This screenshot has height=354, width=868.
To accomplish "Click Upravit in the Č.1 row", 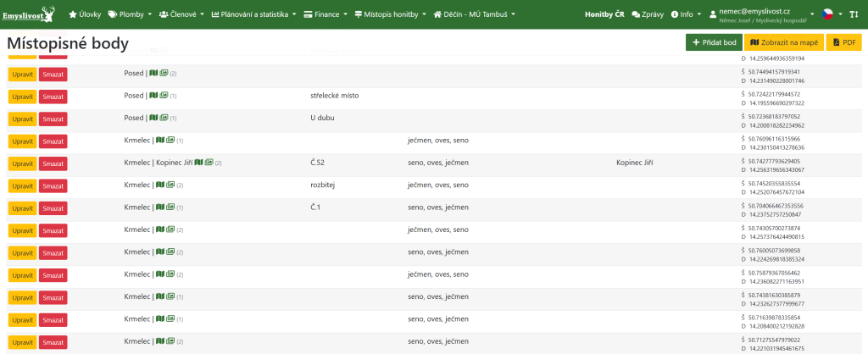I will (23, 208).
